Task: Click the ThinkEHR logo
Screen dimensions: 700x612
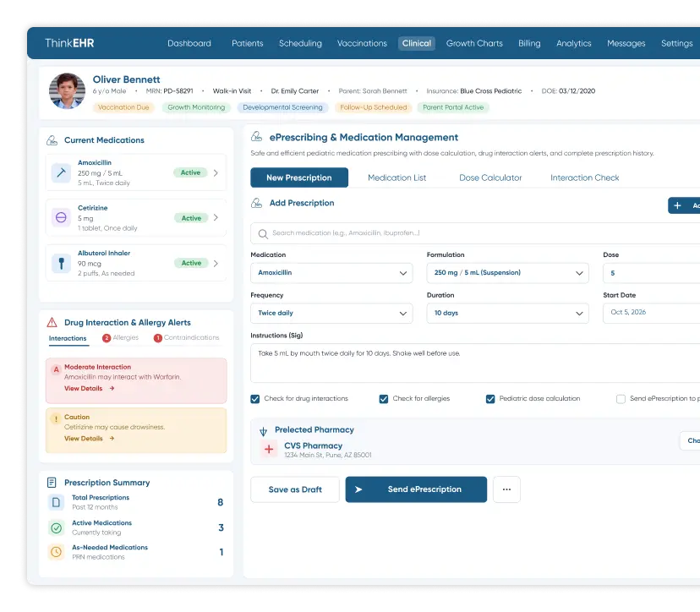Action: [69, 43]
